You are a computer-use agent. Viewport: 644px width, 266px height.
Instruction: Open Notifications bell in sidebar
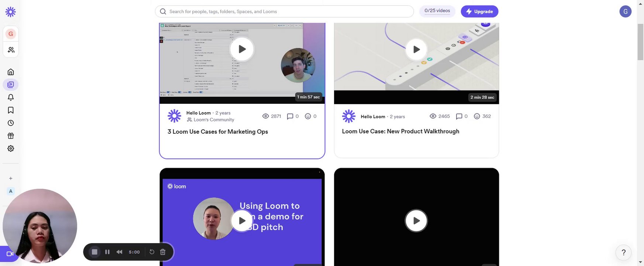11,98
